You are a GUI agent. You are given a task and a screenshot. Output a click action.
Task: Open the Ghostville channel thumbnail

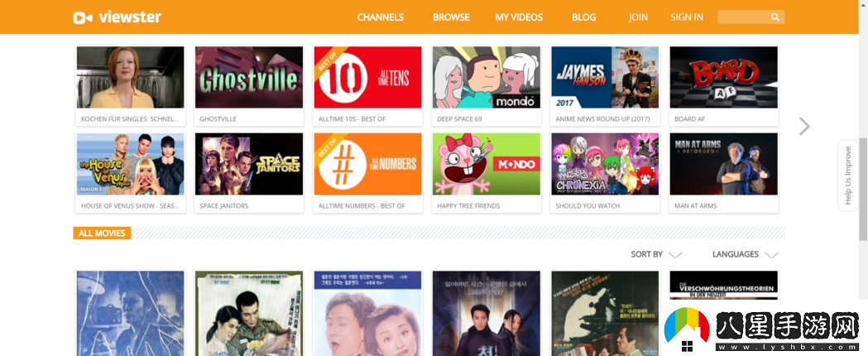pos(248,78)
